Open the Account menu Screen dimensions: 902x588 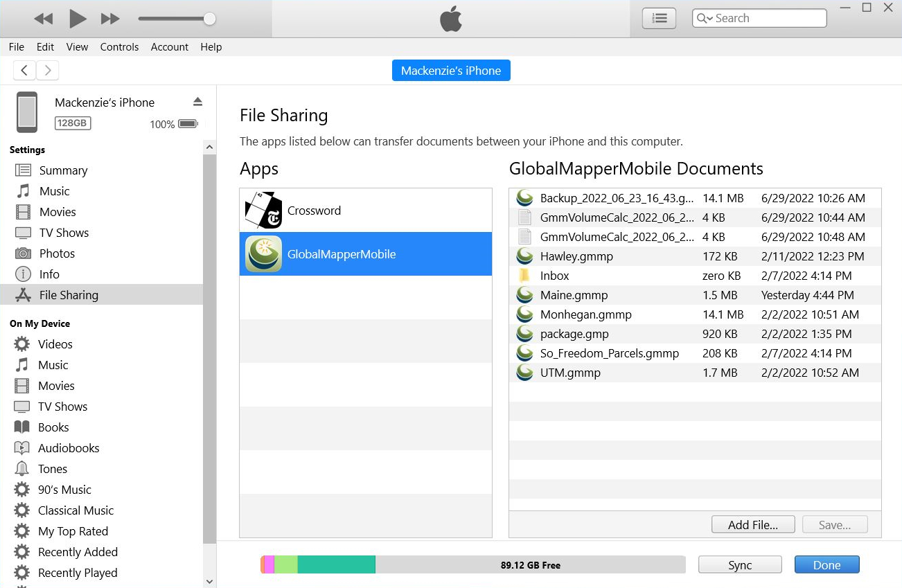coord(170,47)
